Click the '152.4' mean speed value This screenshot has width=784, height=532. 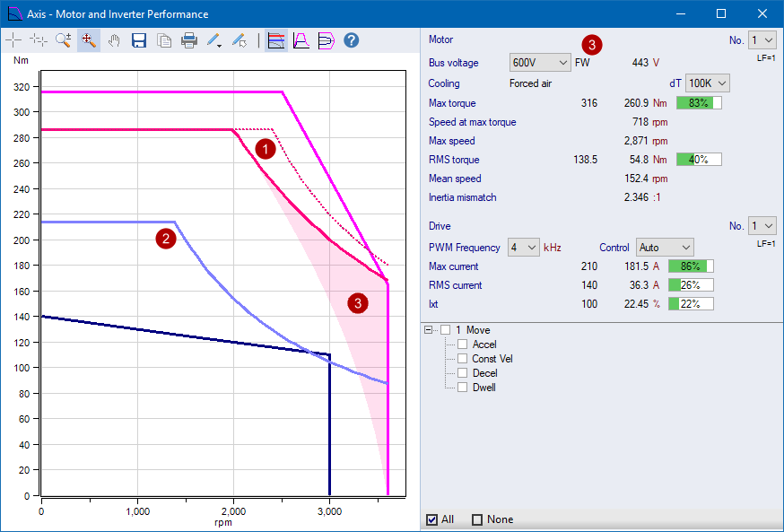click(637, 179)
